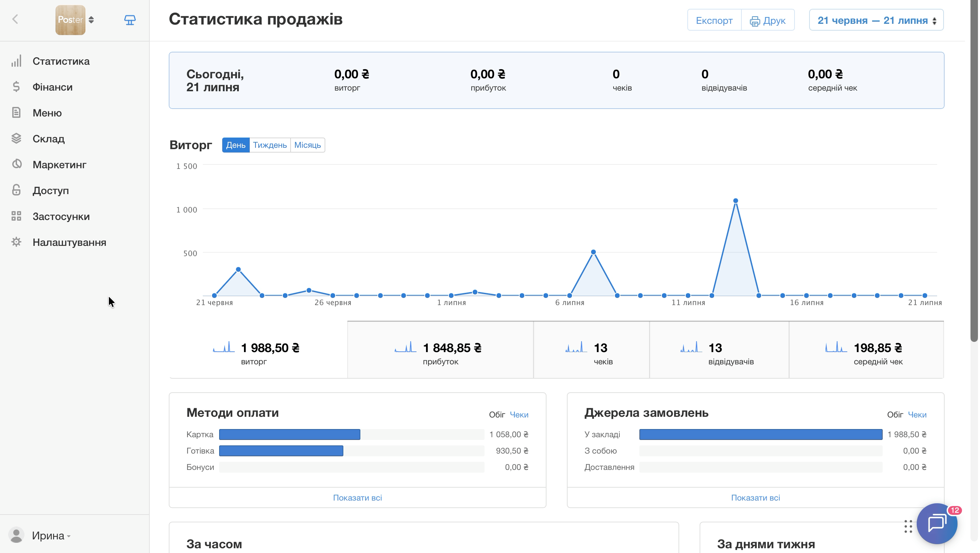Click the Готівка payment bar
Viewport: 980px width, 553px height.
coord(281,451)
